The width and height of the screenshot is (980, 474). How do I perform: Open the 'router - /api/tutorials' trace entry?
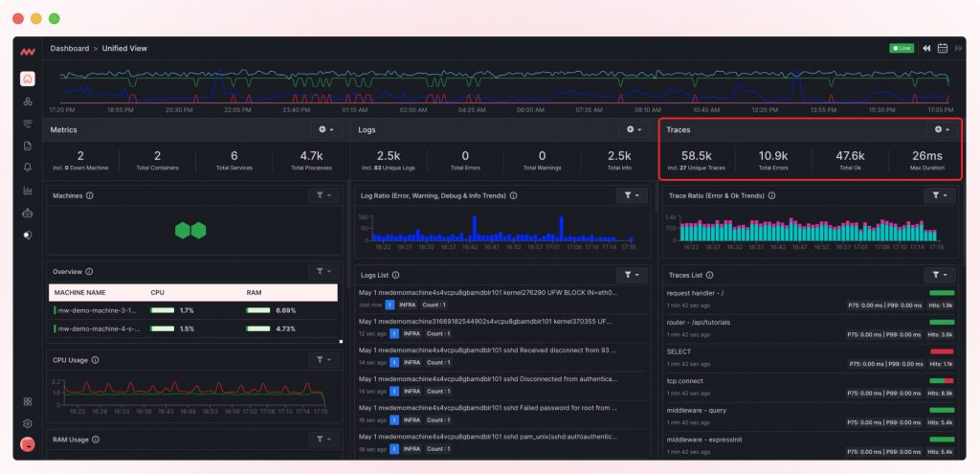pos(699,323)
